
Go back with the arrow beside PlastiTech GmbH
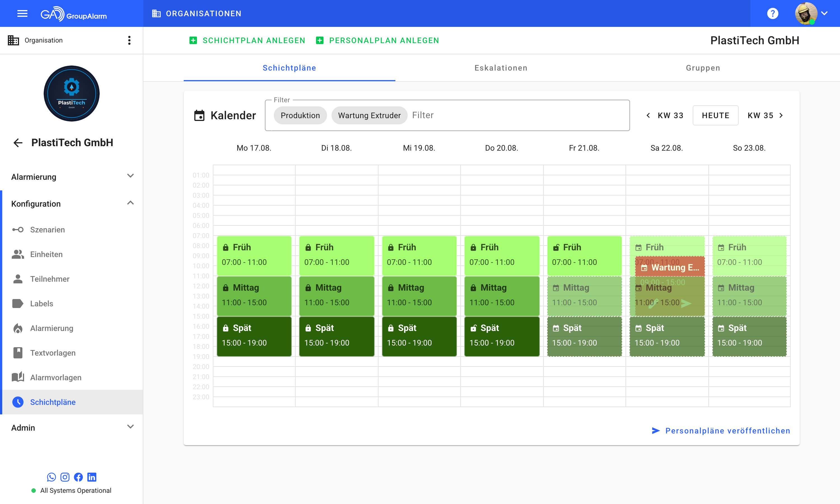click(18, 143)
